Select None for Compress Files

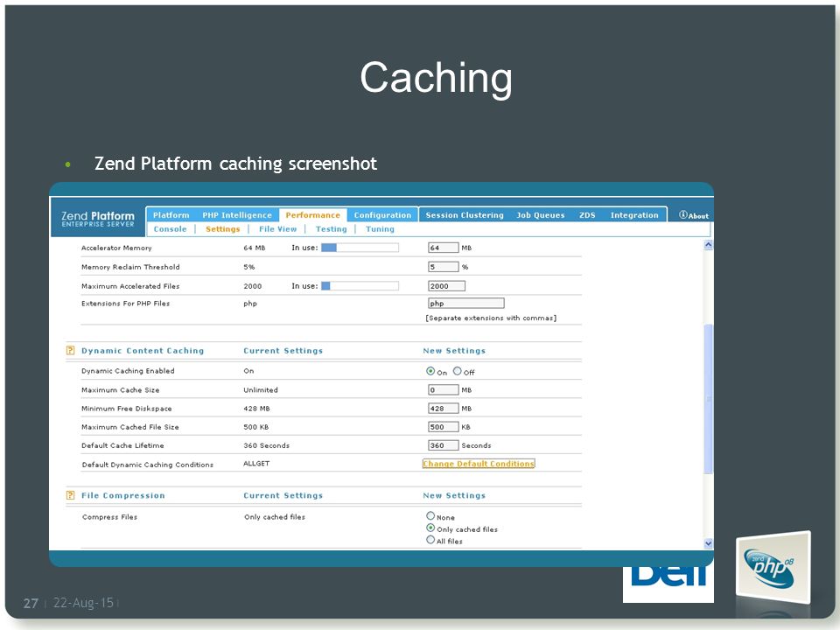click(x=430, y=516)
